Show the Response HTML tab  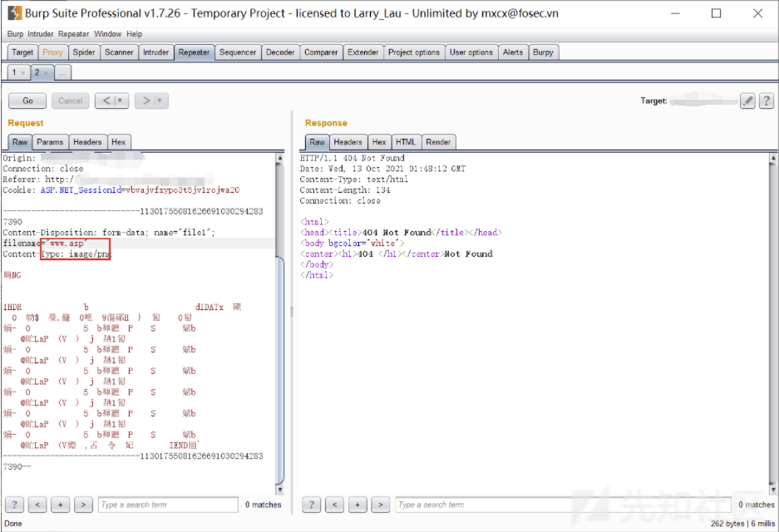pyautogui.click(x=406, y=142)
